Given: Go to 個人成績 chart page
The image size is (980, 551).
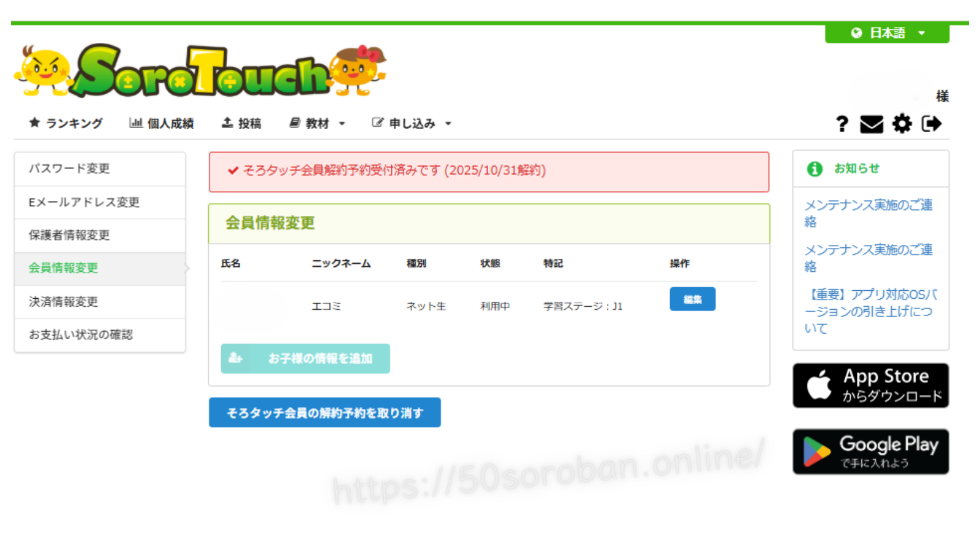Looking at the screenshot, I should 162,124.
